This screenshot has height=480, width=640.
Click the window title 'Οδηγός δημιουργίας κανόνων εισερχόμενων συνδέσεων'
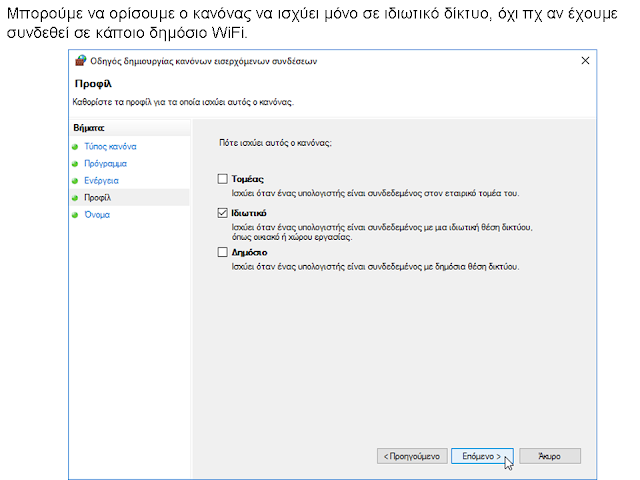(x=204, y=61)
